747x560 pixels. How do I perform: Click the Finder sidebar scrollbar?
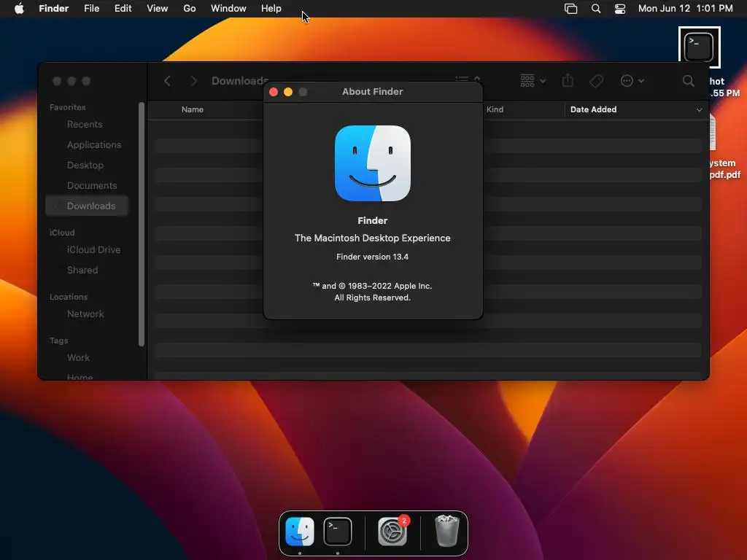point(141,224)
